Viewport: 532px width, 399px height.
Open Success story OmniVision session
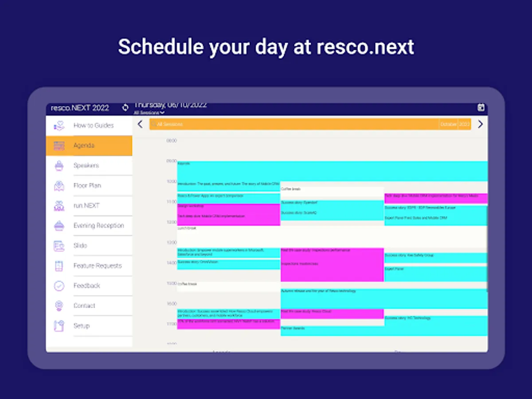228,264
